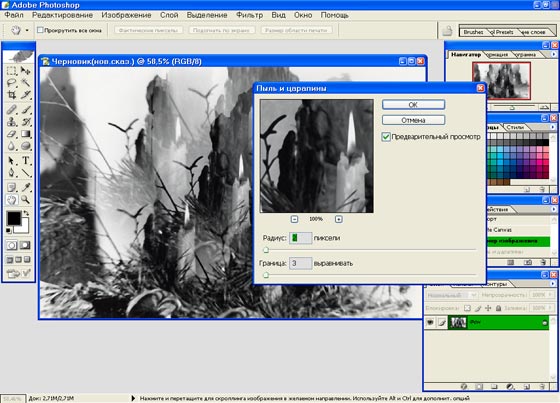Image resolution: width=560 pixels, height=403 pixels.
Task: Open Swatches panel flyout menu arrow
Action: [553, 127]
